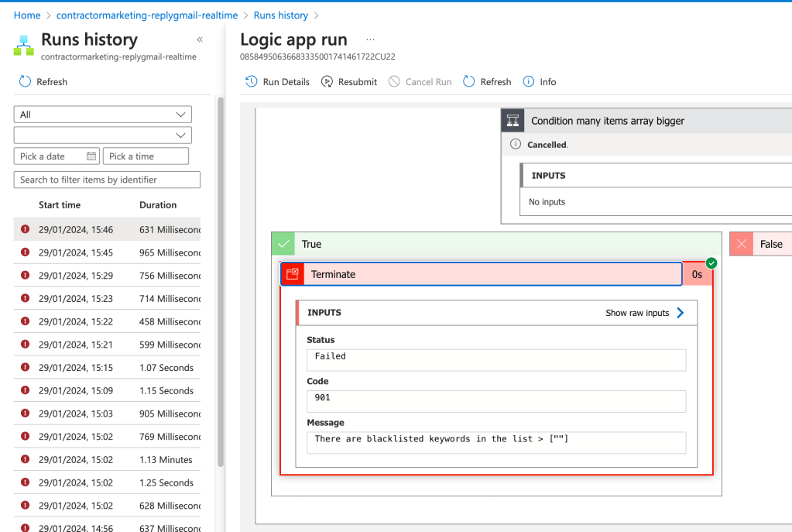Sort by Duration column header
Screen dimensions: 792x532
tap(158, 205)
